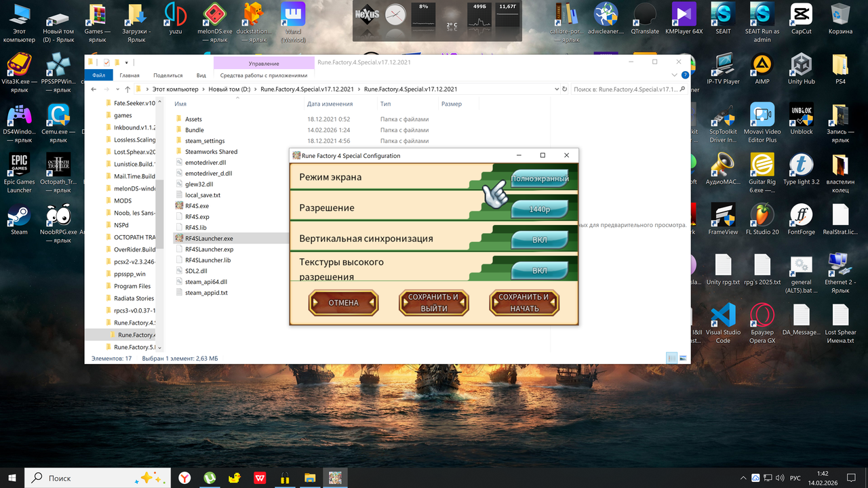Toggle vertical sync ВКЛ button
868x488 pixels.
tap(540, 240)
